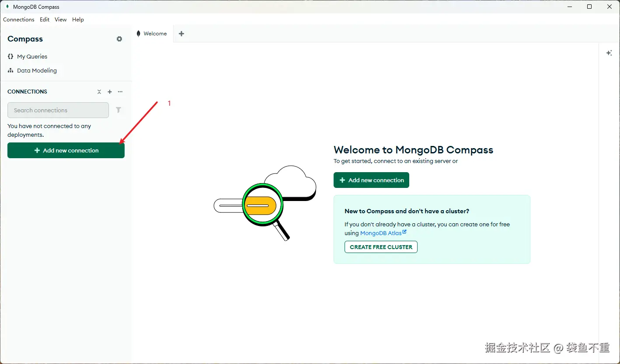Minimize the MongoDB Compass window
This screenshot has width=620, height=364.
click(x=569, y=7)
